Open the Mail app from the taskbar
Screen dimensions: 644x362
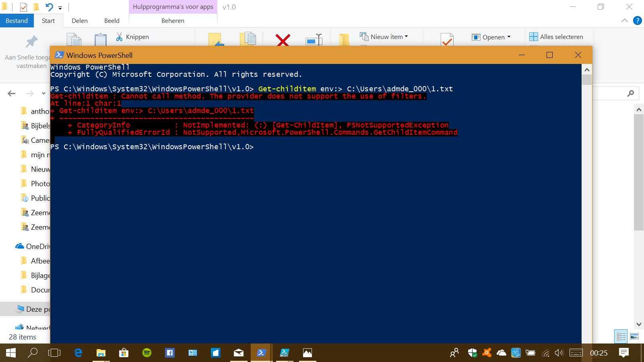(x=239, y=353)
